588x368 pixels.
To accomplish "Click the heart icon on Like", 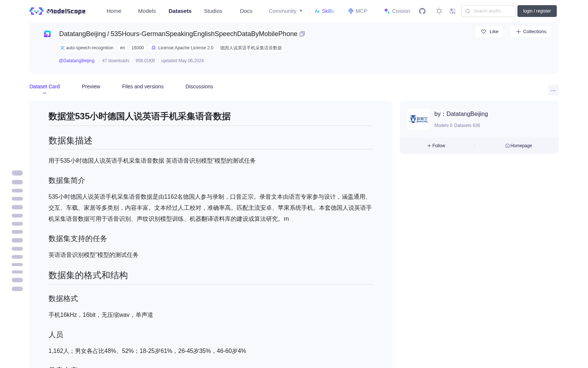I will point(484,32).
